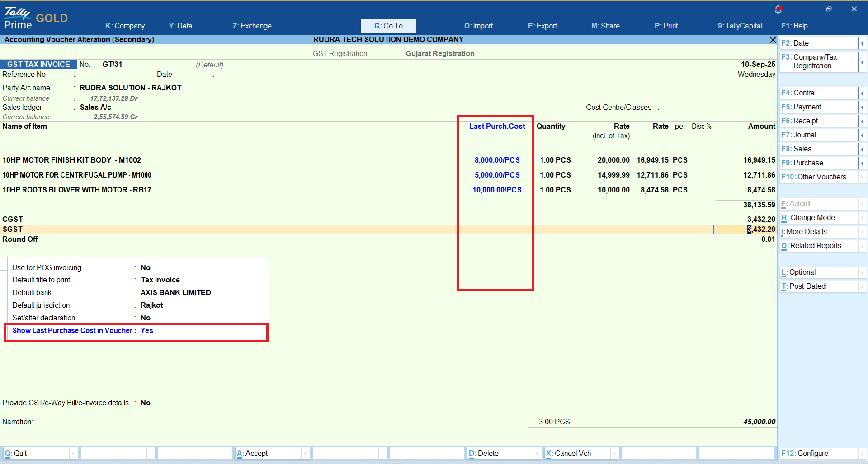Click the notification bell icon

778,9
